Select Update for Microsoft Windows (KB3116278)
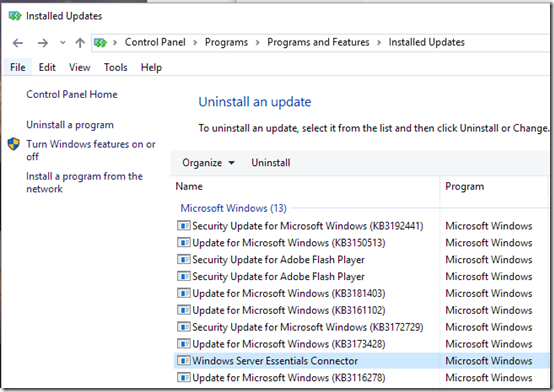This screenshot has width=554, height=392. (289, 378)
